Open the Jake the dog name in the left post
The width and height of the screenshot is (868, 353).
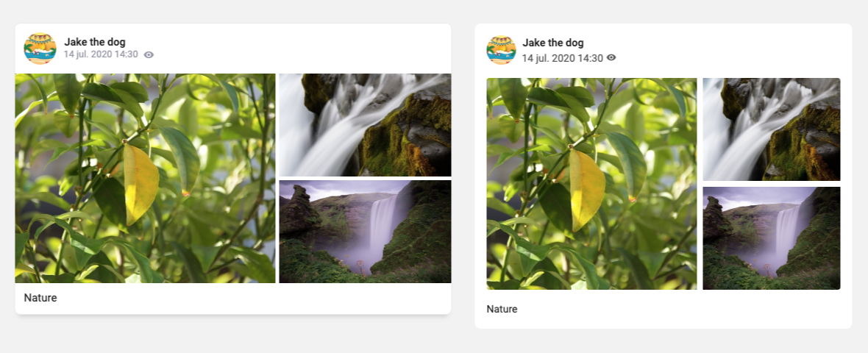tap(95, 41)
